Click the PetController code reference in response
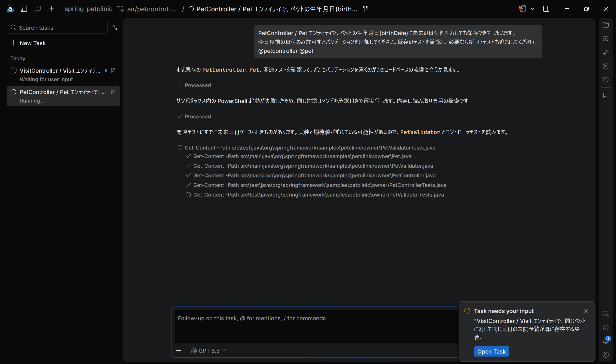The width and height of the screenshot is (616, 364). (224, 70)
